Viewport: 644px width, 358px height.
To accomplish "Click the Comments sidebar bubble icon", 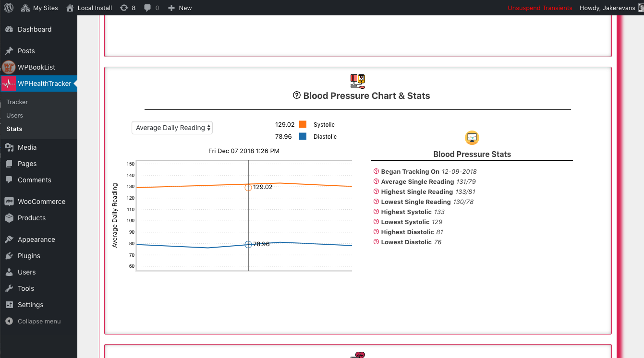I will 9,180.
